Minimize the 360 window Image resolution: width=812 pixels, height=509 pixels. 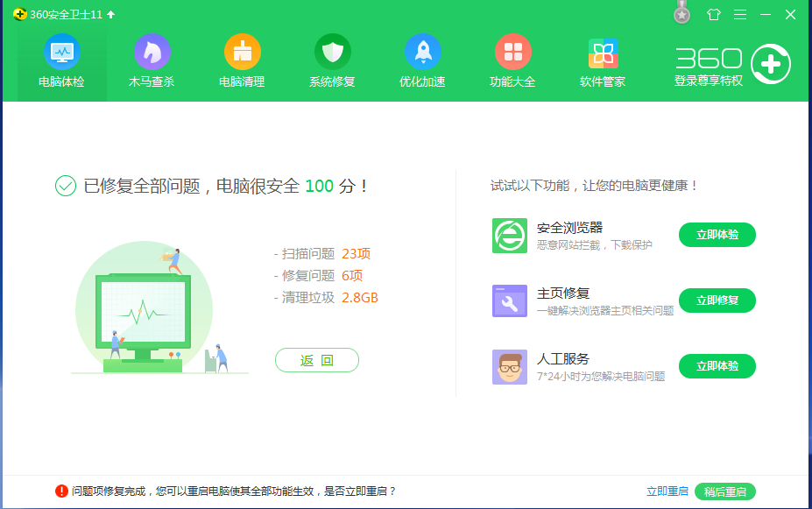point(766,15)
